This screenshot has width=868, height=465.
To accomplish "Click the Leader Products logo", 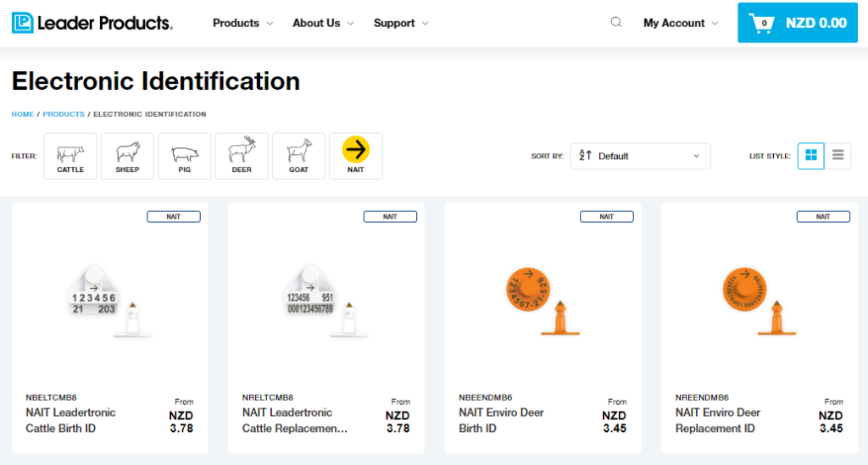I will 92,23.
